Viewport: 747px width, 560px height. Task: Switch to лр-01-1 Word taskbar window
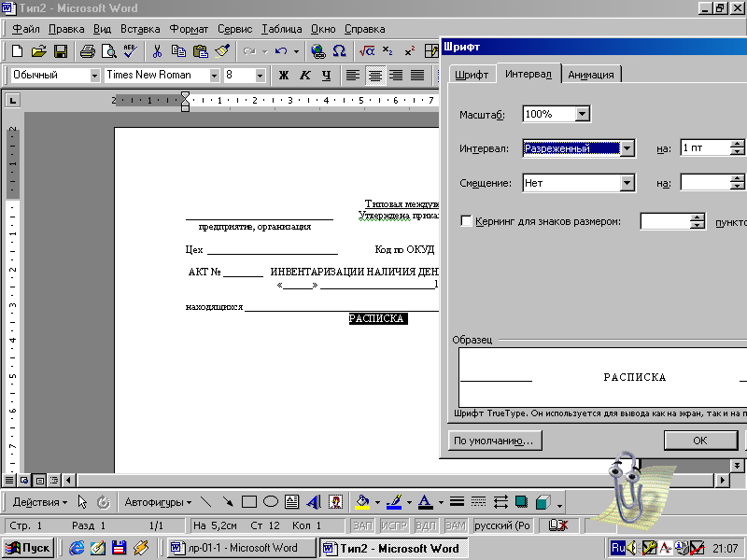(242, 548)
